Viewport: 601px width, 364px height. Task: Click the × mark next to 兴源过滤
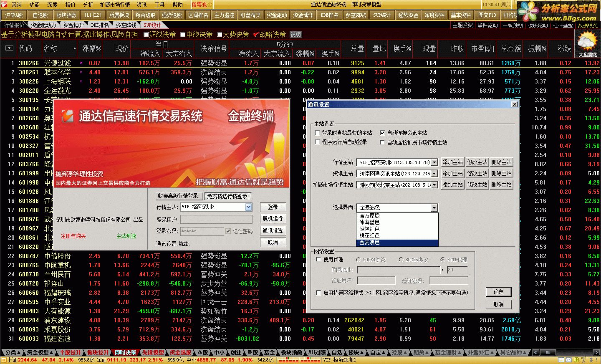pyautogui.click(x=81, y=63)
